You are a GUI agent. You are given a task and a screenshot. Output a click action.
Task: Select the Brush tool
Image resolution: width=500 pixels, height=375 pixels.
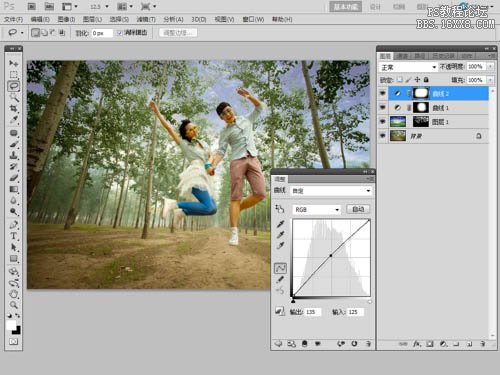[14, 144]
